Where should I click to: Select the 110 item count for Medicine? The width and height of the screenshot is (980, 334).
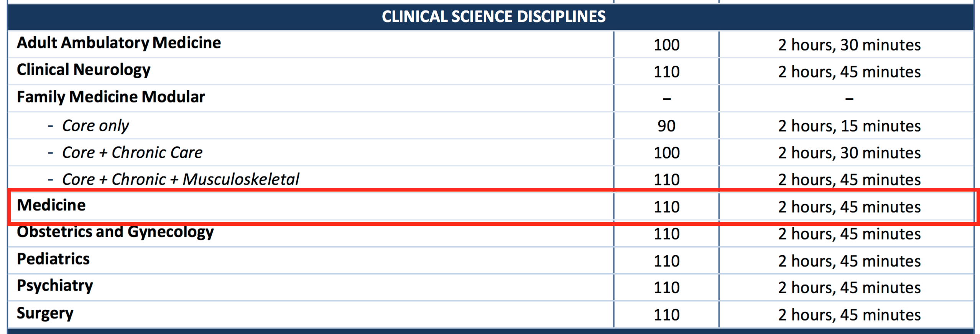(x=666, y=207)
